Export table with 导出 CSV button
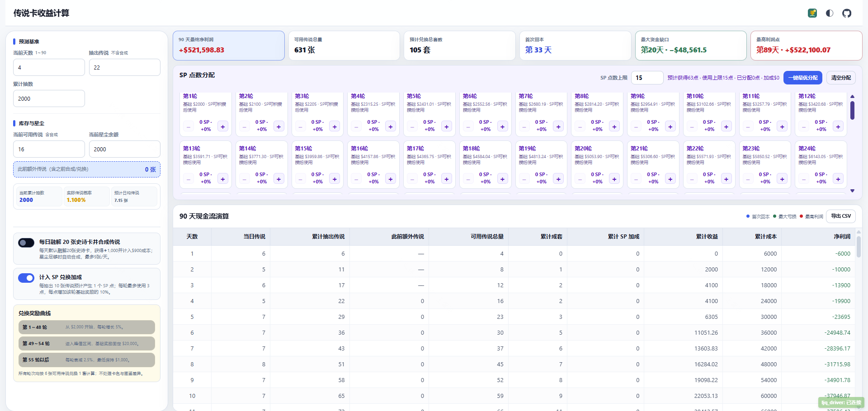 (841, 216)
